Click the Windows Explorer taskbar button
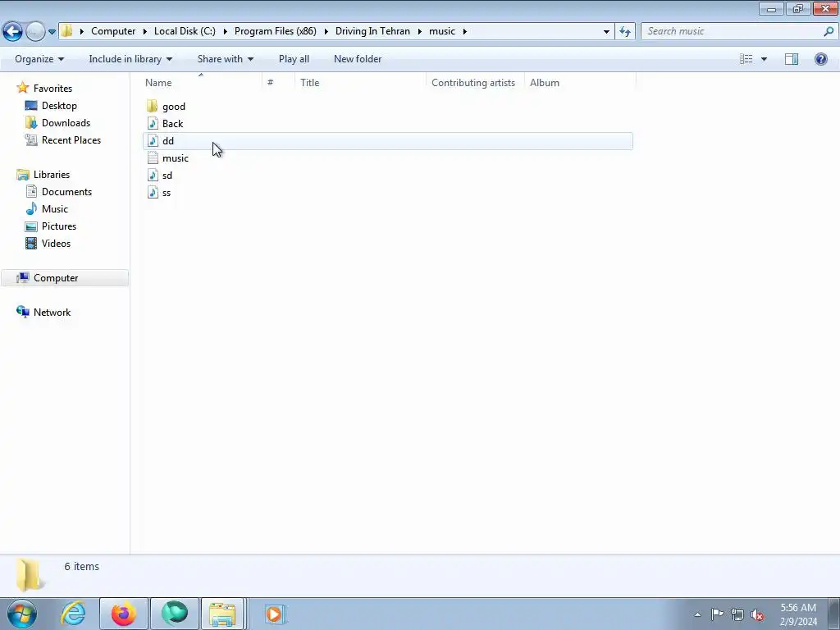 [222, 614]
